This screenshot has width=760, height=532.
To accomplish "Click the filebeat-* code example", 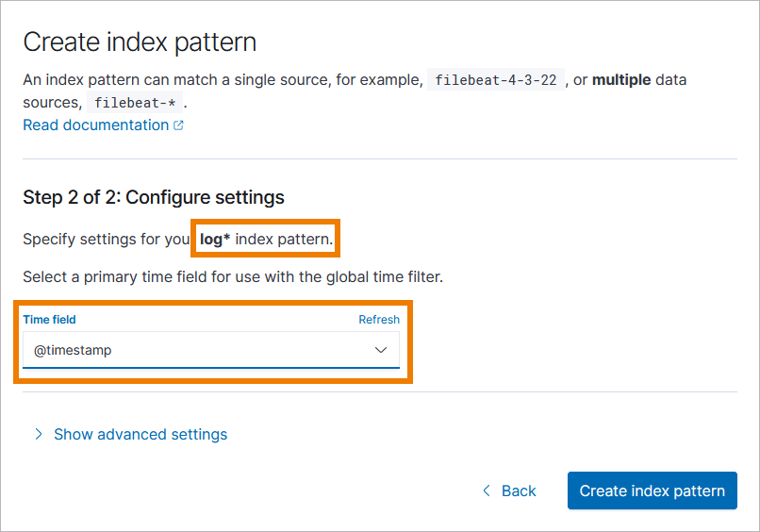I will (137, 103).
